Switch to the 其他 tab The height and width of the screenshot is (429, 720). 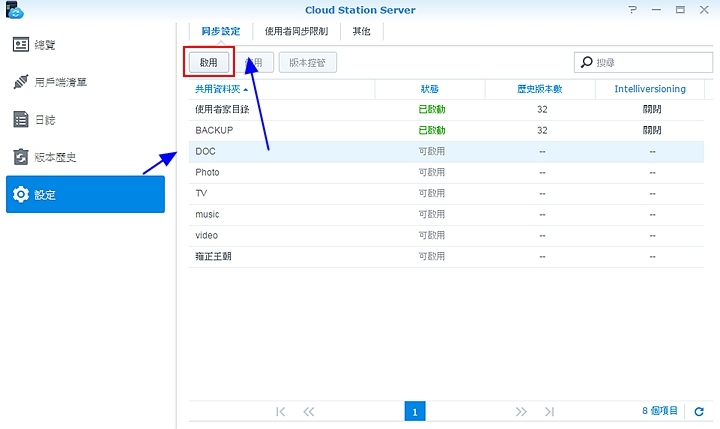point(361,31)
